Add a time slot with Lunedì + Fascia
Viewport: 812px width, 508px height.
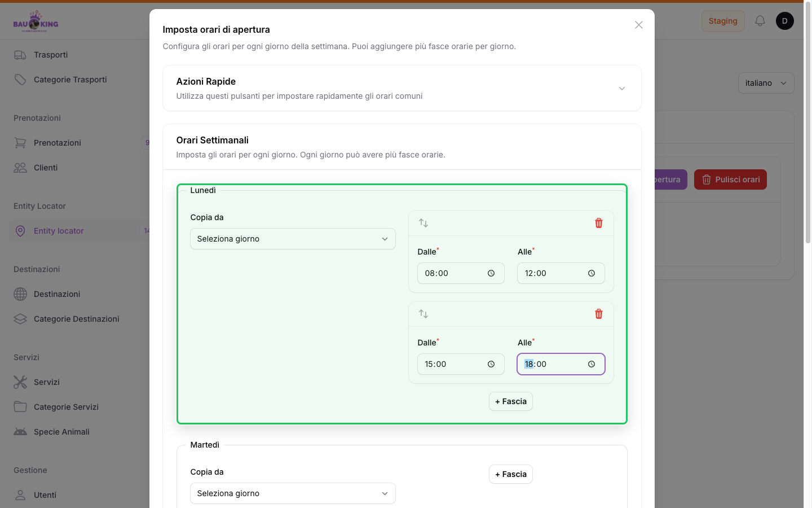point(511,401)
